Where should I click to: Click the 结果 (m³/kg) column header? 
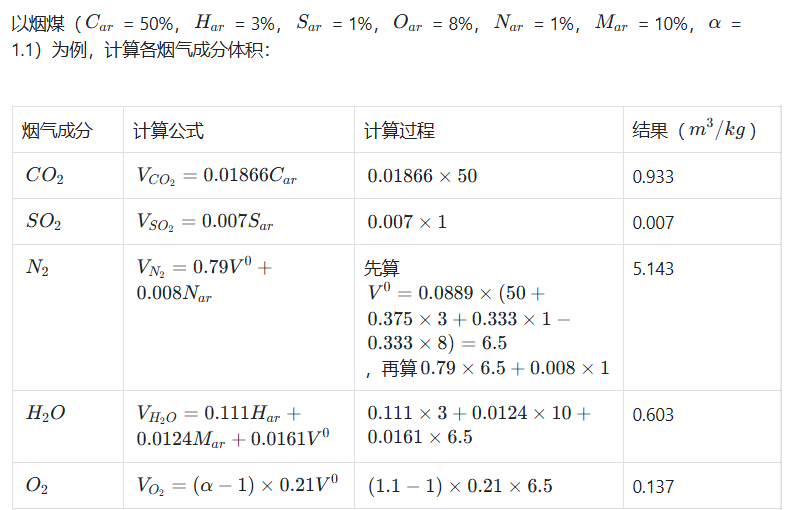(x=694, y=131)
